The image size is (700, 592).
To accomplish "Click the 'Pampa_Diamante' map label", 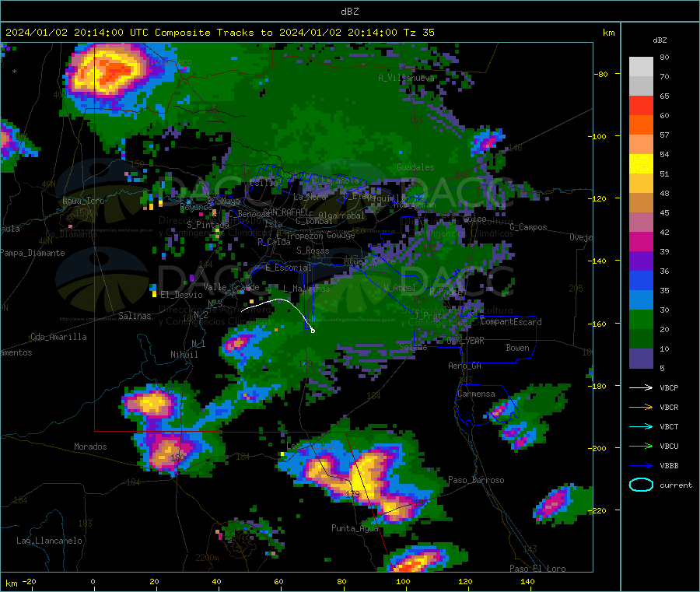I will point(33,253).
